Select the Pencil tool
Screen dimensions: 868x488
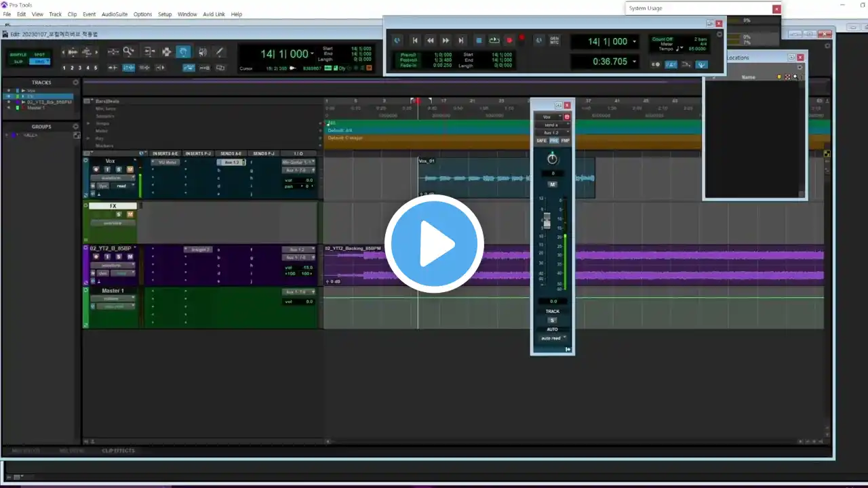[x=220, y=52]
